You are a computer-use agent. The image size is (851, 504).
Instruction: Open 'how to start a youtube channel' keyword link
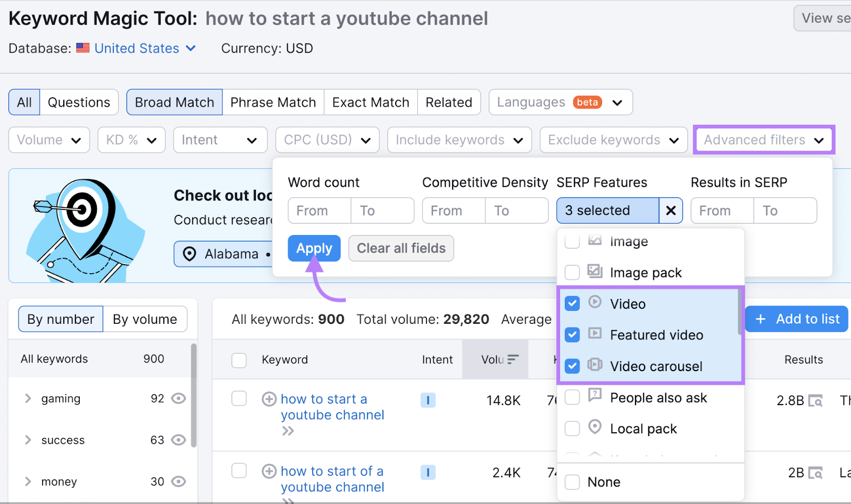pos(332,407)
